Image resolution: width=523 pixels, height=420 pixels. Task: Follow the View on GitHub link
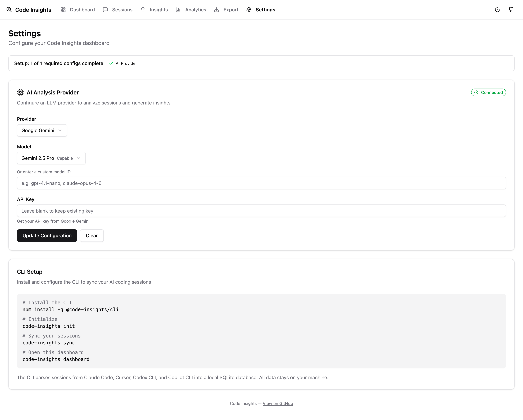pyautogui.click(x=278, y=403)
